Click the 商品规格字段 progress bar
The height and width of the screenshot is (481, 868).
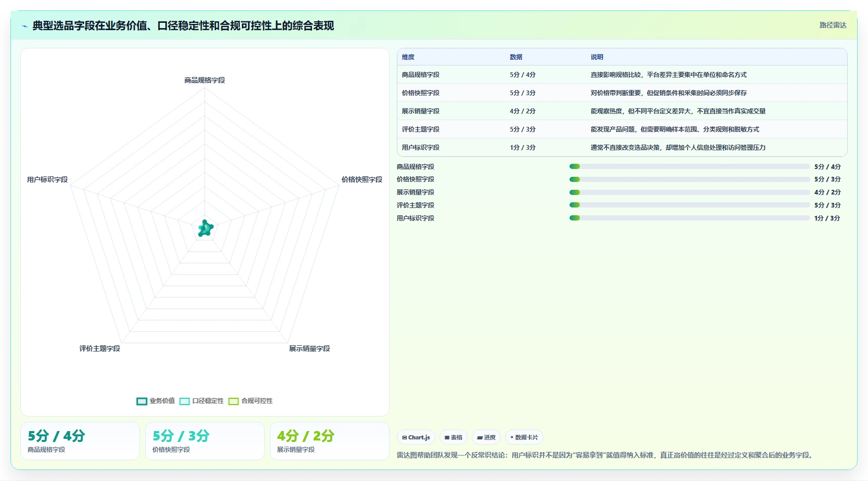tap(690, 166)
